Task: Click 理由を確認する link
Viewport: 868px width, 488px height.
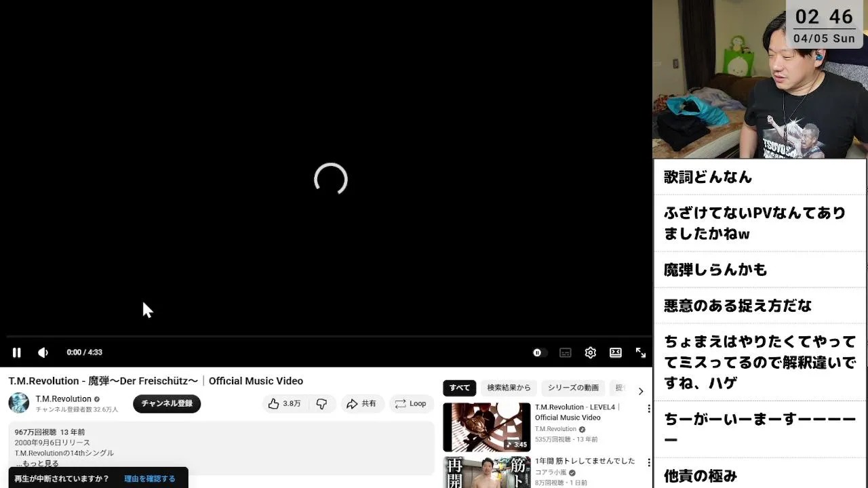Action: point(149,479)
